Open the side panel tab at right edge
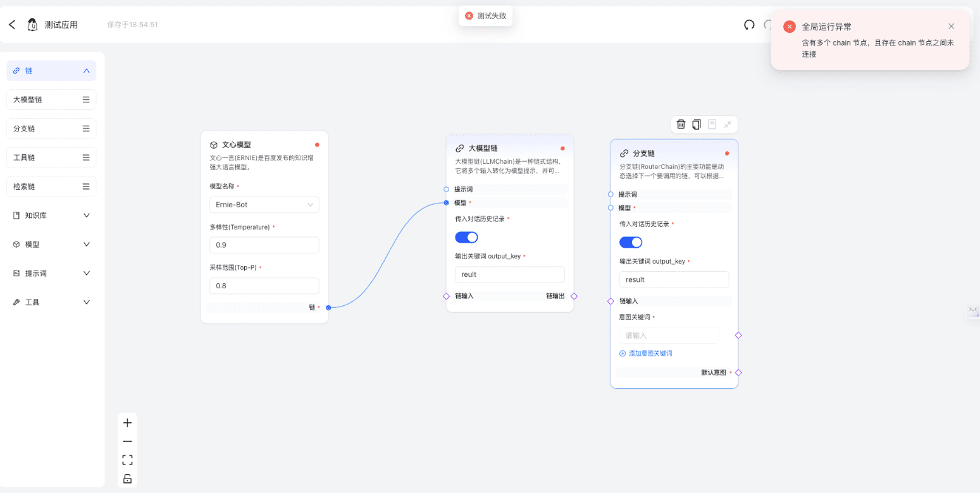Screen dimensions: 980x493 pyautogui.click(x=972, y=310)
